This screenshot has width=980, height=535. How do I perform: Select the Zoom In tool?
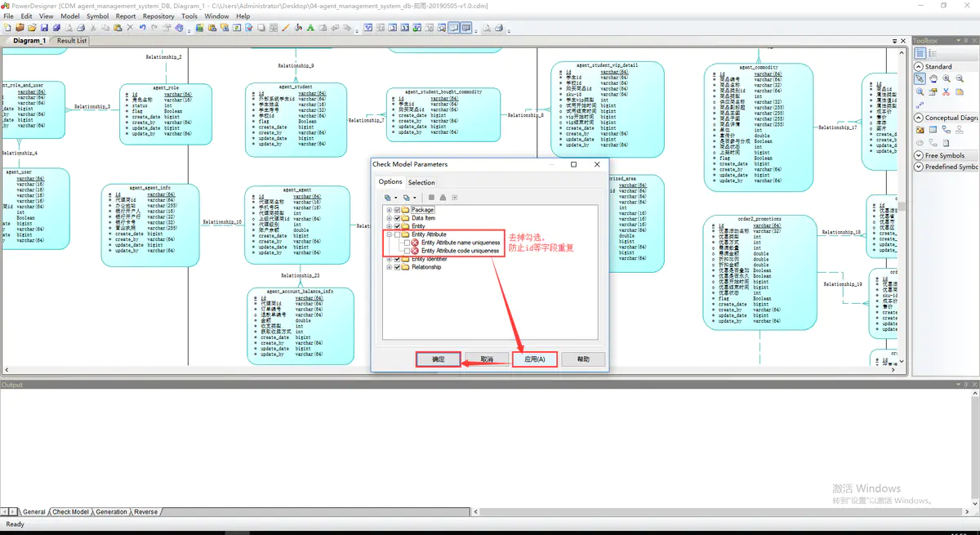[947, 78]
